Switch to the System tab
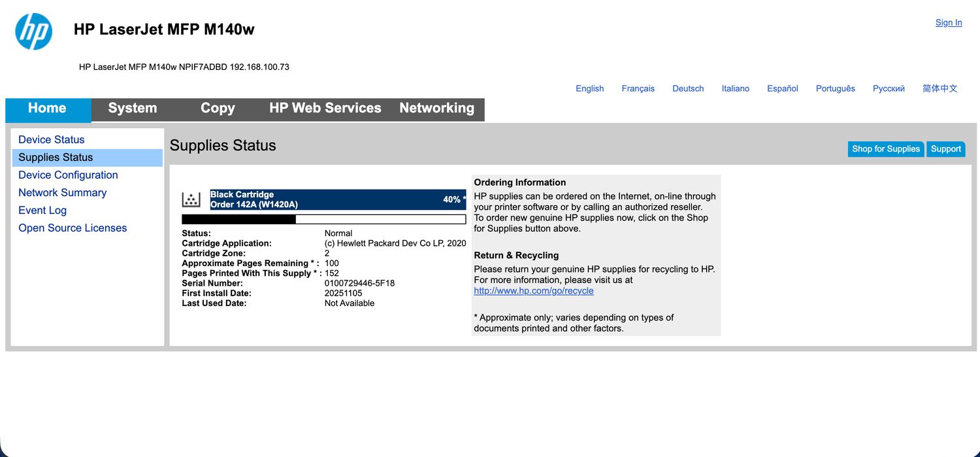 point(133,109)
